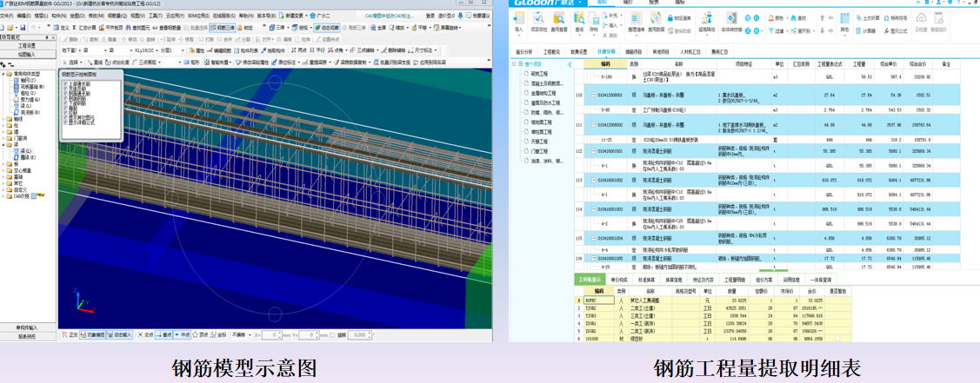Expand the 基础 folder in navigation tree
The height and width of the screenshot is (383, 980).
[3, 176]
